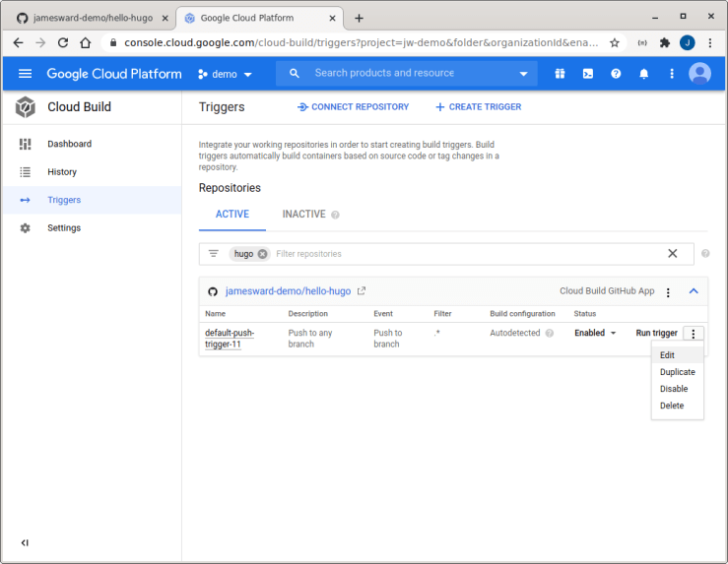Screen dimensions: 728x564
Task: Open external link icon beside hello-hugo
Action: 362,291
